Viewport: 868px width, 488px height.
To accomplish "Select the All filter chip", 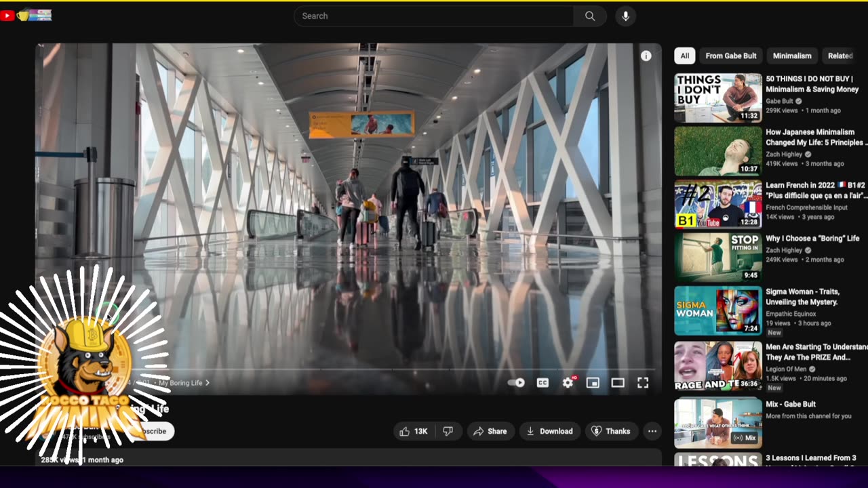I will [685, 56].
